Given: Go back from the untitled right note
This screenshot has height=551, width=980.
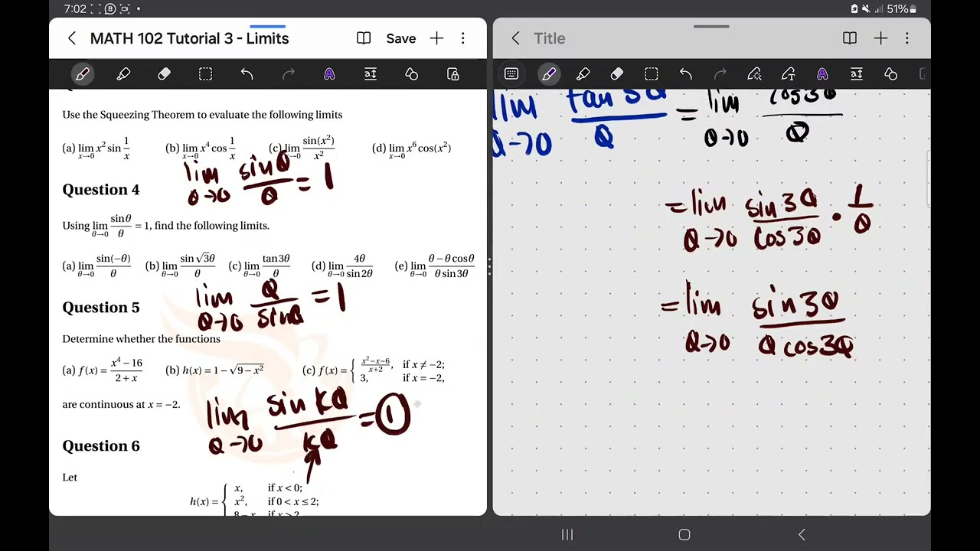Looking at the screenshot, I should click(515, 38).
